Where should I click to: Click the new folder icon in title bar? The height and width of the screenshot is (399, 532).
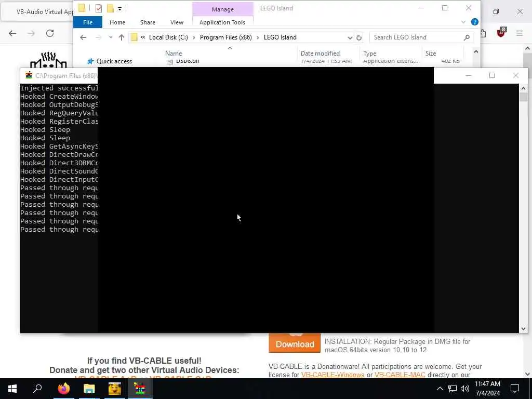point(110,8)
